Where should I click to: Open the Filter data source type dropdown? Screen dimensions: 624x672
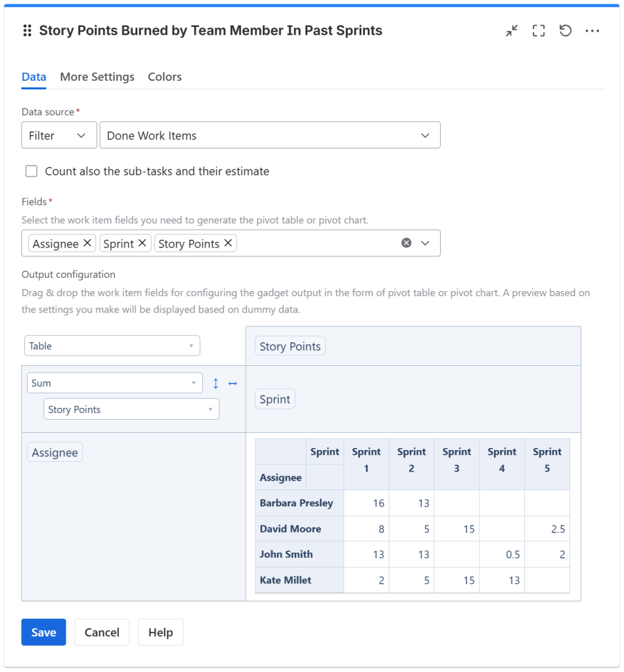tap(59, 135)
